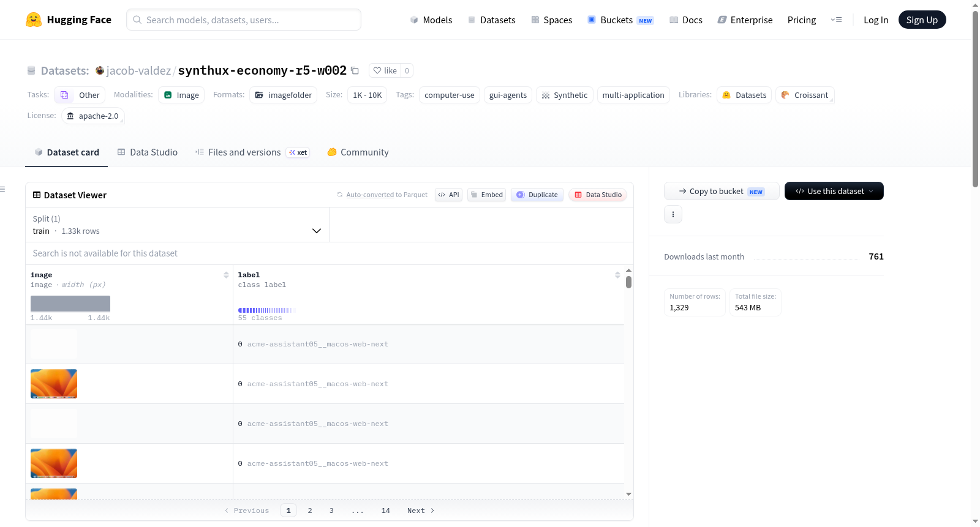Screen dimensions: 980x527
Task: Click the first row label text
Action: [317, 344]
